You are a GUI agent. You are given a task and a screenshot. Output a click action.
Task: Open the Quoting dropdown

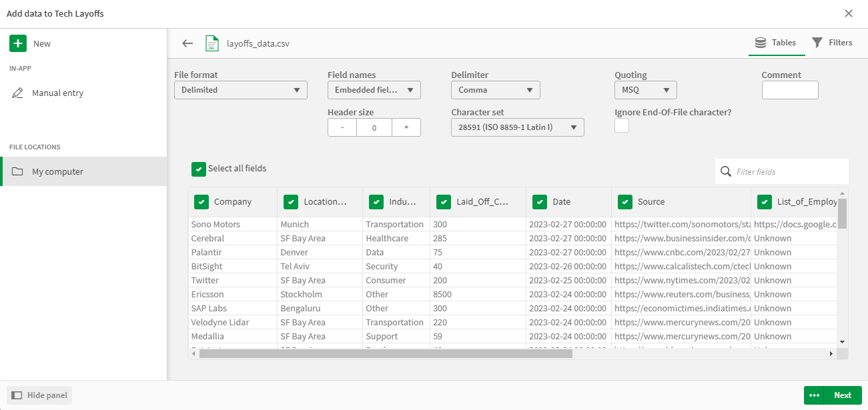tap(645, 89)
